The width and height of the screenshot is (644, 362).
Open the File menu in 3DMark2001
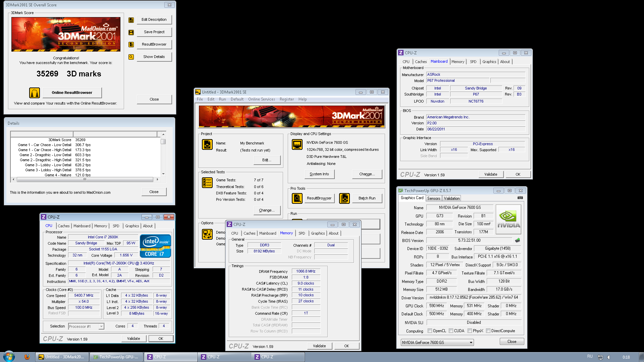click(200, 99)
